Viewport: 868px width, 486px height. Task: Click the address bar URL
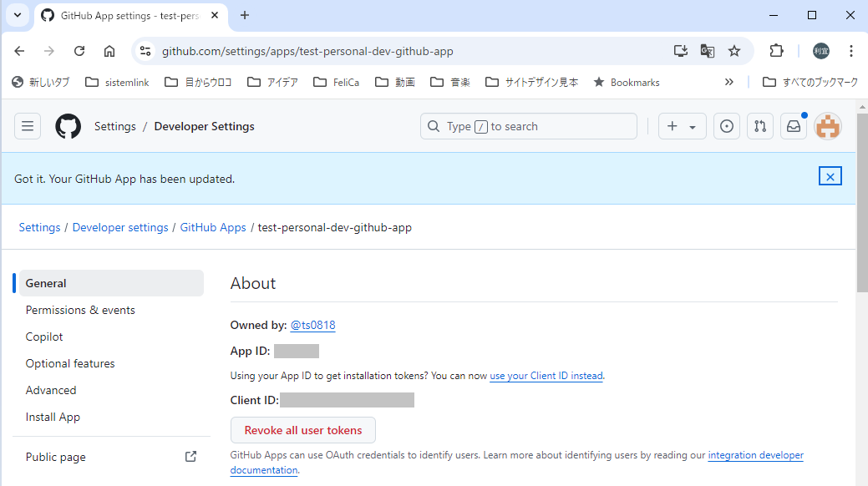pos(307,51)
